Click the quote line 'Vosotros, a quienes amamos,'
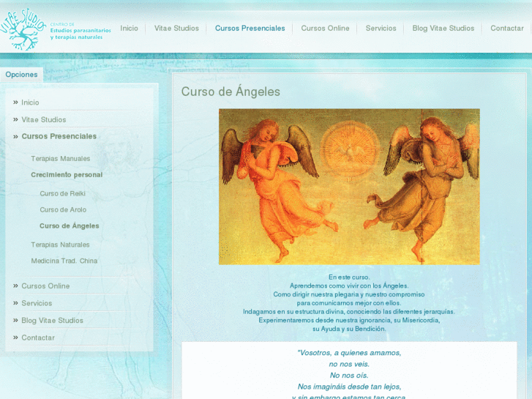 (349, 353)
